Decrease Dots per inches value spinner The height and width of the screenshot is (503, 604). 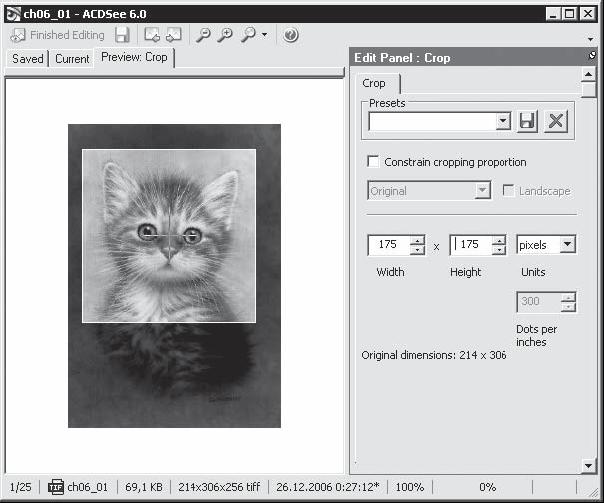568,307
